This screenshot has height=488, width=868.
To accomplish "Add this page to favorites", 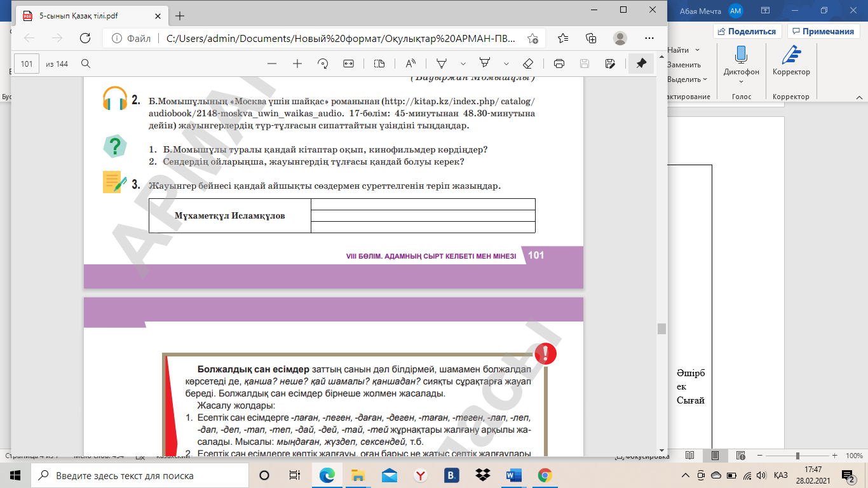I will pos(533,38).
